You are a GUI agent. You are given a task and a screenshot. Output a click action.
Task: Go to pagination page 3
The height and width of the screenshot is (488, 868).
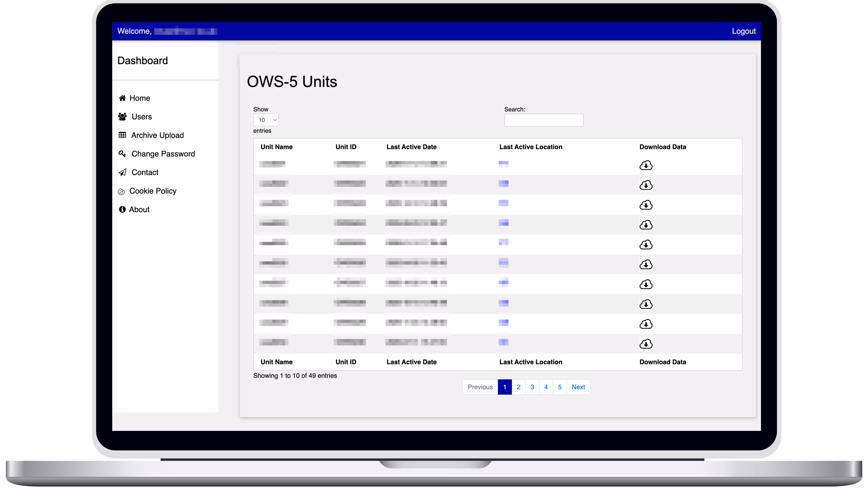[532, 387]
